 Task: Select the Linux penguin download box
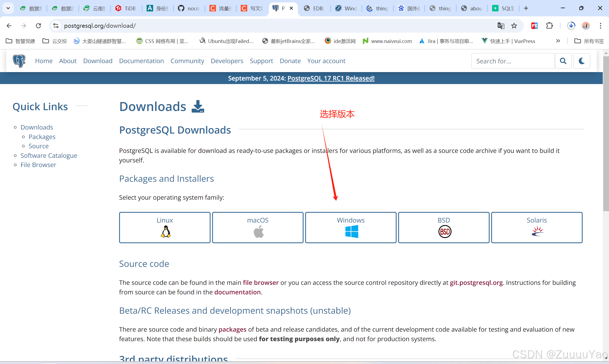coord(165,227)
